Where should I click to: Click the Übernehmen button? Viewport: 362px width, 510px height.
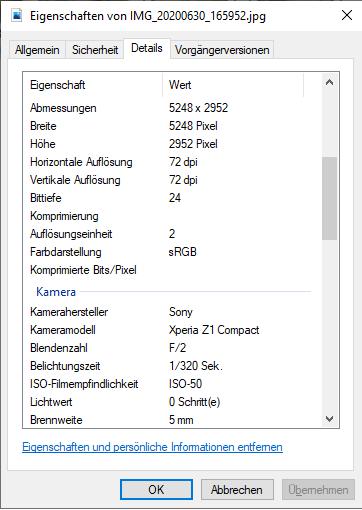tap(318, 490)
